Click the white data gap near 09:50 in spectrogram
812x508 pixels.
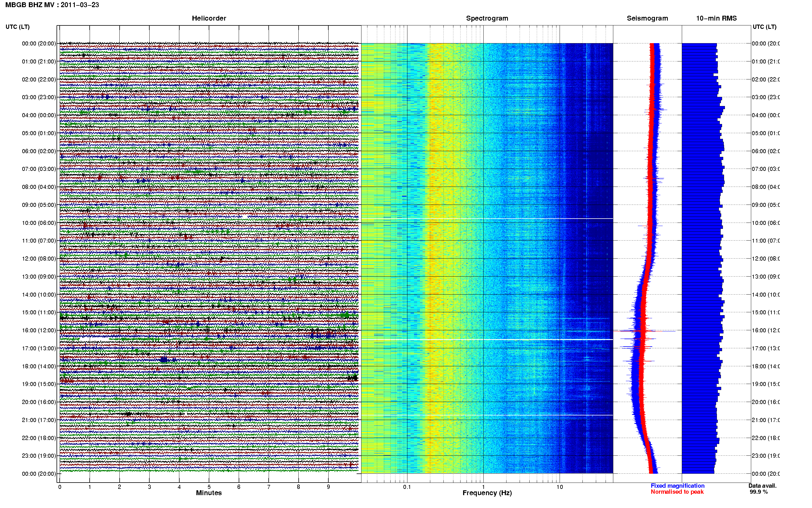tap(487, 219)
